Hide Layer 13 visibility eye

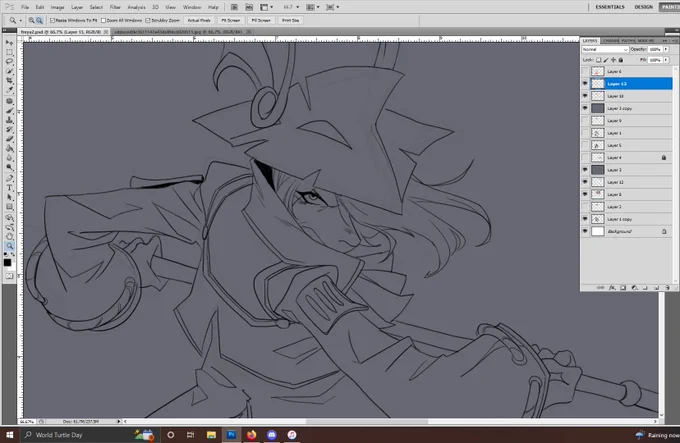tap(585, 84)
